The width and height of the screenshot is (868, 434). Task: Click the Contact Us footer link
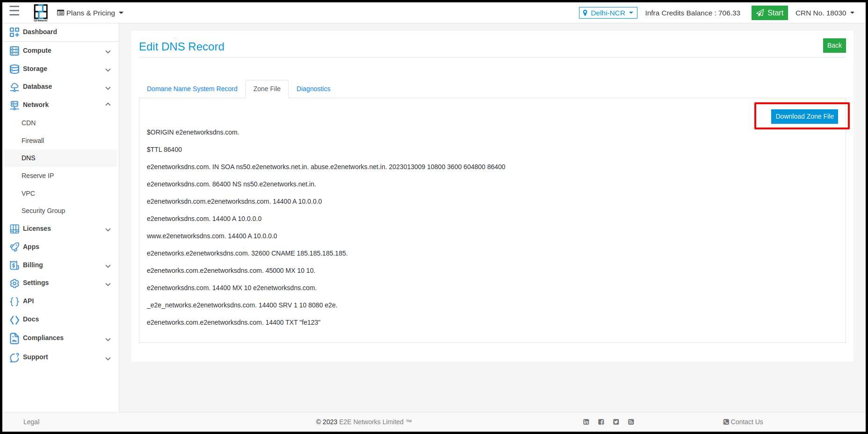point(743,422)
